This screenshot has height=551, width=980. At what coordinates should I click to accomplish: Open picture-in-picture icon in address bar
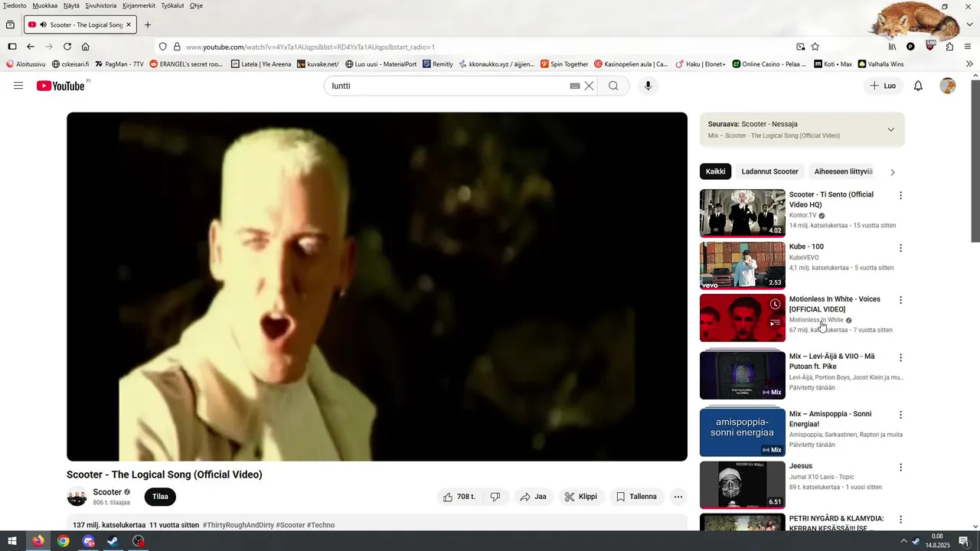(x=801, y=47)
